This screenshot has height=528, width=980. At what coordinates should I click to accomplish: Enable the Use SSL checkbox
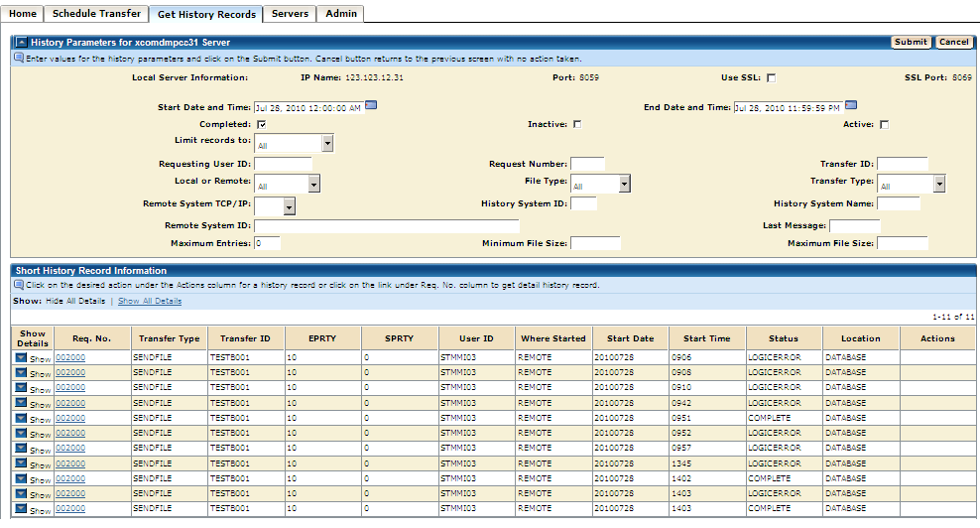pyautogui.click(x=771, y=77)
